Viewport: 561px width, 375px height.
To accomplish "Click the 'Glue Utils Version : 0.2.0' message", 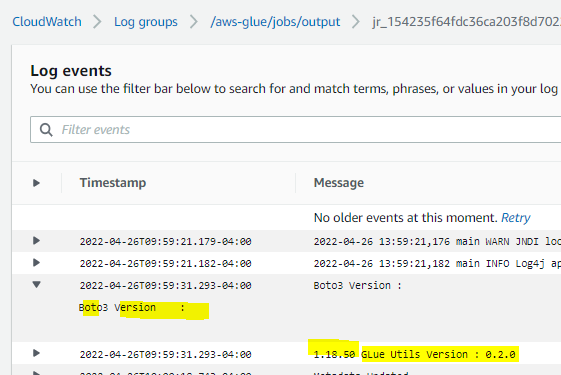I will tap(438, 355).
